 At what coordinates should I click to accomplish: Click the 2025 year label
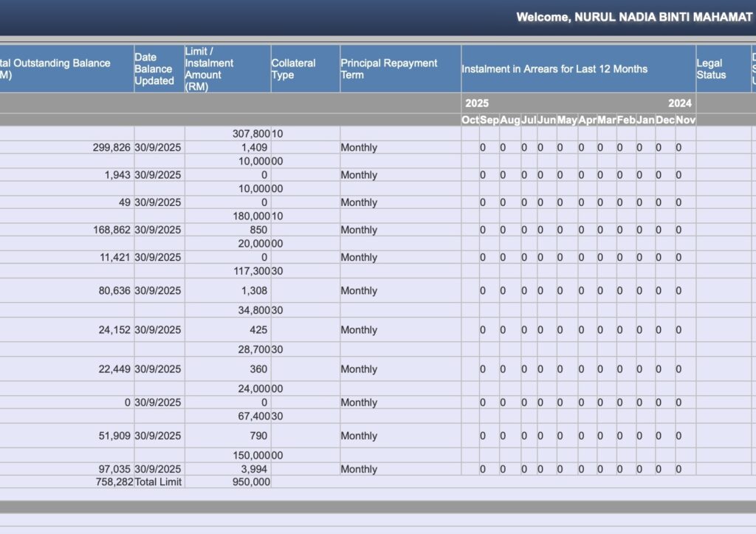click(x=477, y=103)
